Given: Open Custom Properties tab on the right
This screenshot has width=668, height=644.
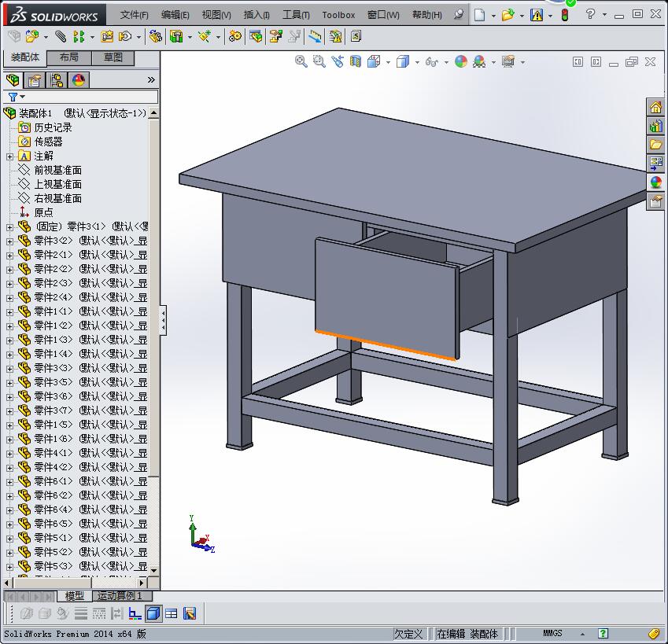Looking at the screenshot, I should 655,201.
